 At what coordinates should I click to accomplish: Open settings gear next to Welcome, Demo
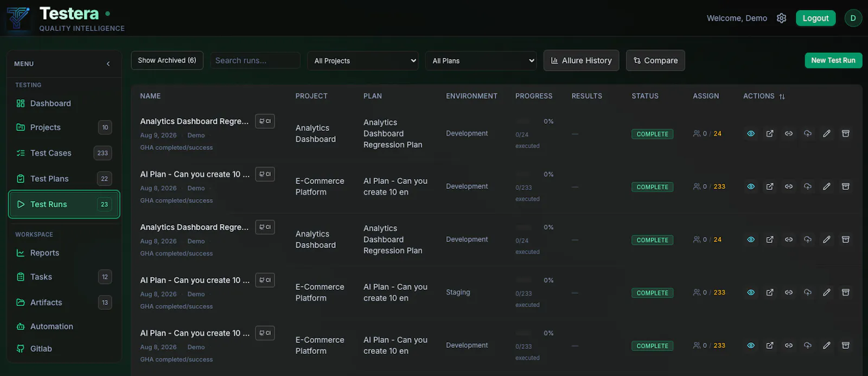click(781, 18)
